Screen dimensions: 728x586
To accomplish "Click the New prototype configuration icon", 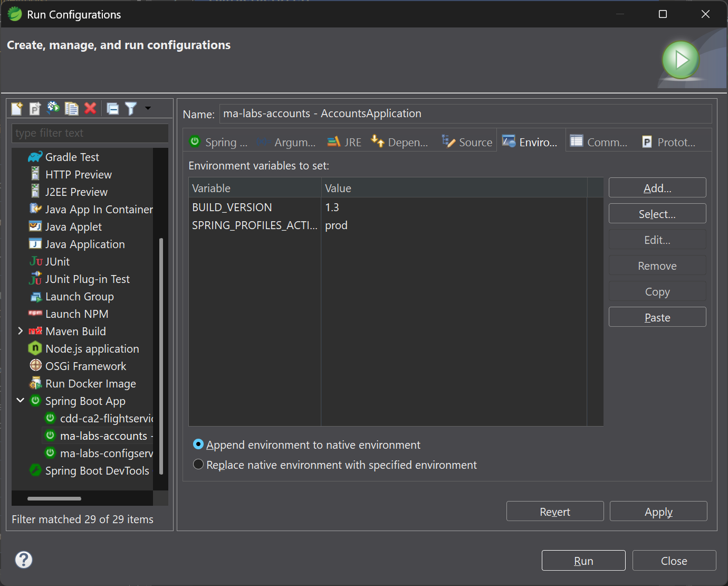I will coord(35,108).
